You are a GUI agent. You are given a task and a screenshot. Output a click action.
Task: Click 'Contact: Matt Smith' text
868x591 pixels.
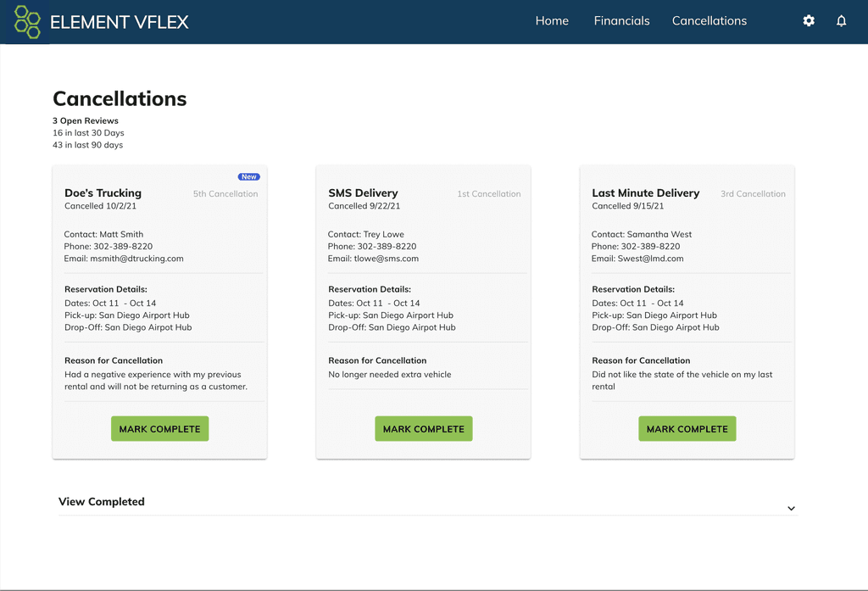[103, 234]
